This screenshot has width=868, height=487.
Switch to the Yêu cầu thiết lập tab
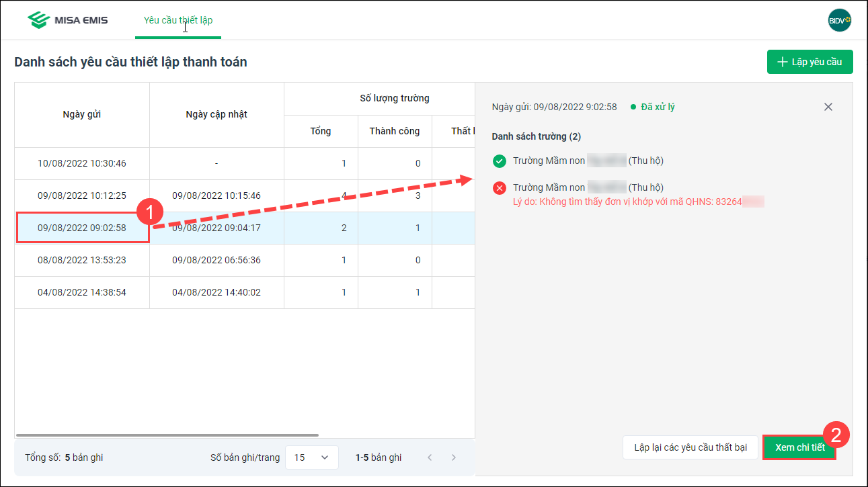[178, 20]
